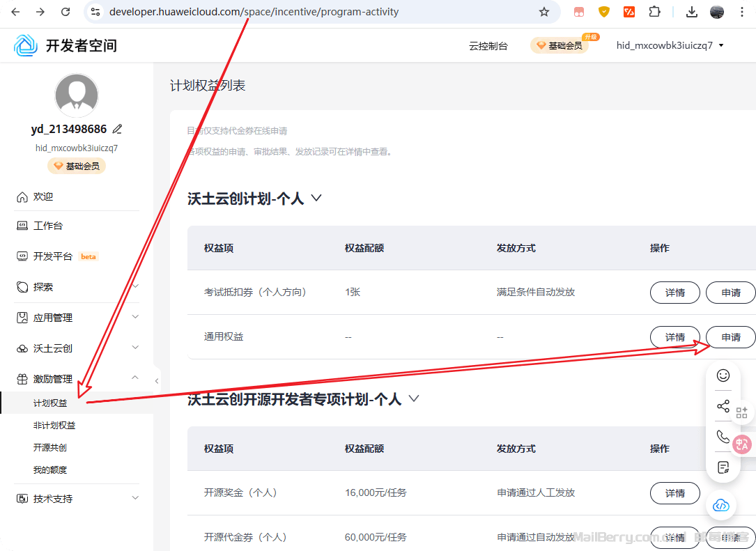Open the hid_mxcowbk3iuiczq7 account dropdown
The image size is (756, 551).
pyautogui.click(x=670, y=45)
